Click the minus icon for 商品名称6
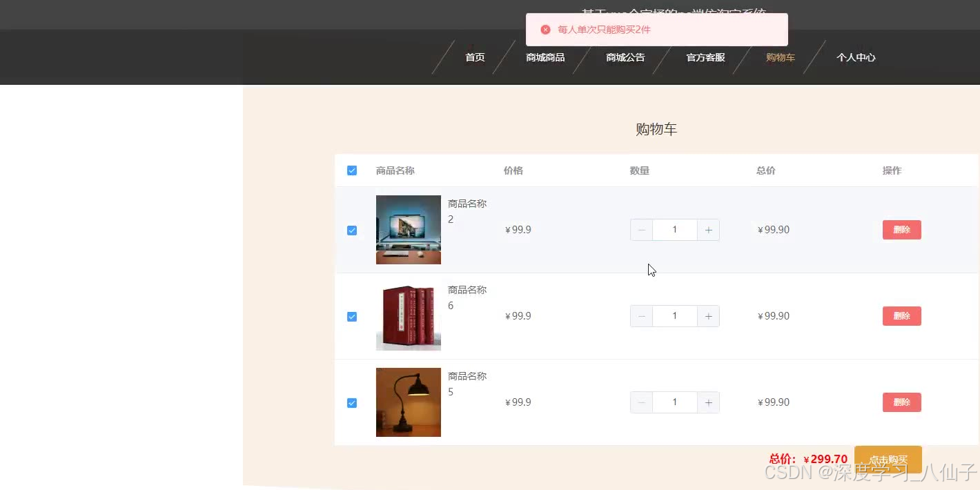 (x=641, y=316)
